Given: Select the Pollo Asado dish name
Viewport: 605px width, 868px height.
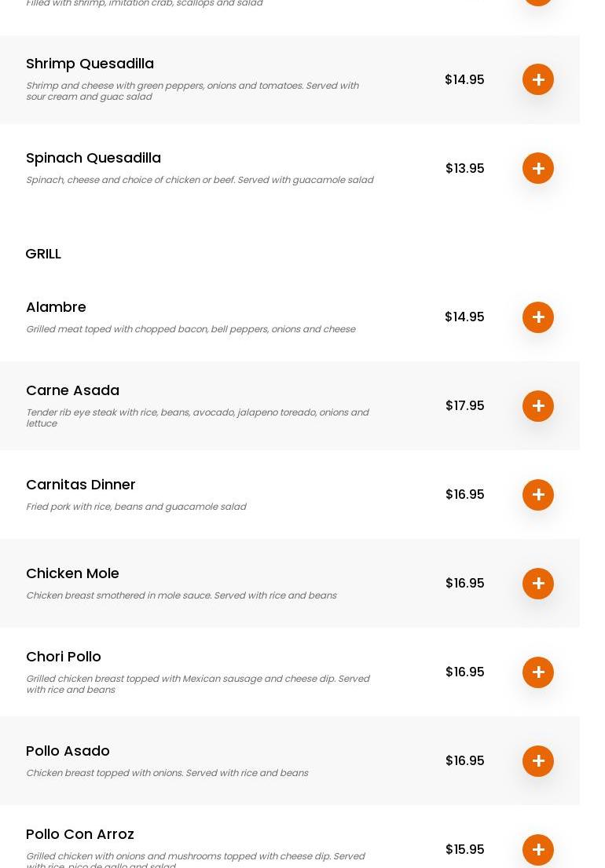Looking at the screenshot, I should pos(68,751).
